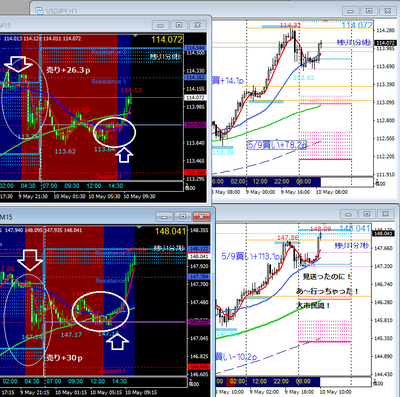The width and height of the screenshot is (400, 397).
Task: Click the blue 114.262 axis price tag
Action: click(195, 77)
